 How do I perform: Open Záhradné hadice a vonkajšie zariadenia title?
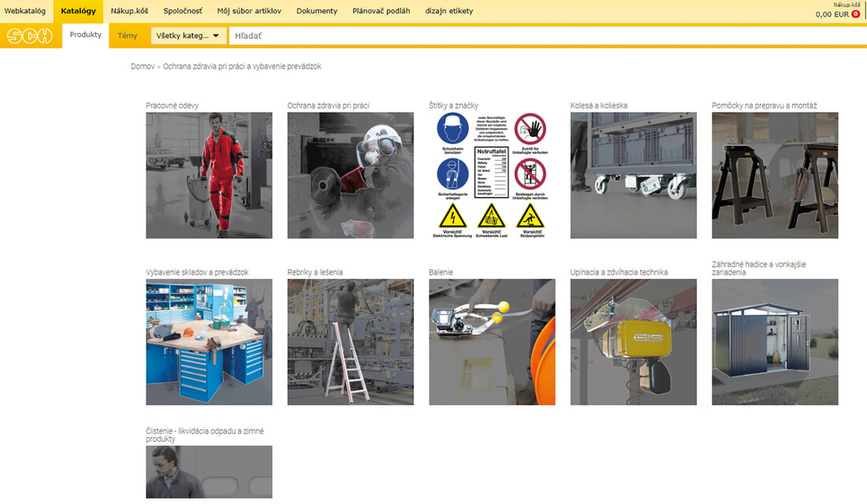tap(758, 268)
